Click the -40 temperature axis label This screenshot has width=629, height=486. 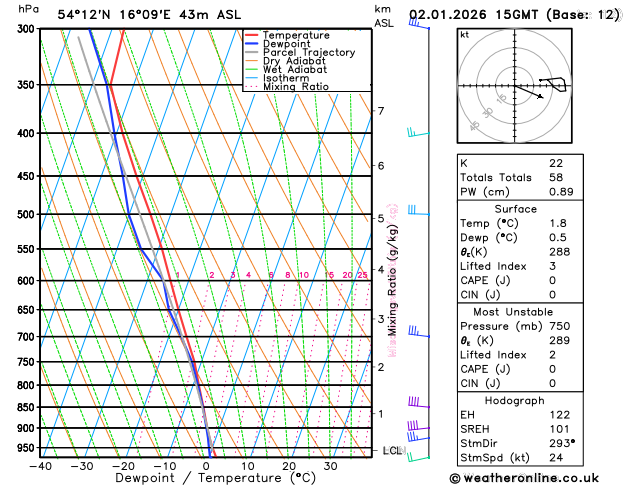tap(40, 466)
